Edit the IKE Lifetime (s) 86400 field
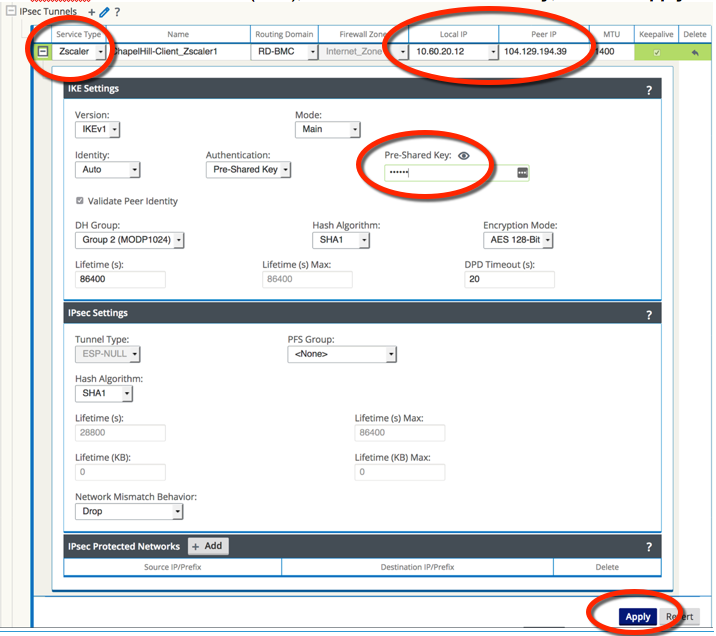The width and height of the screenshot is (716, 636). click(x=120, y=279)
